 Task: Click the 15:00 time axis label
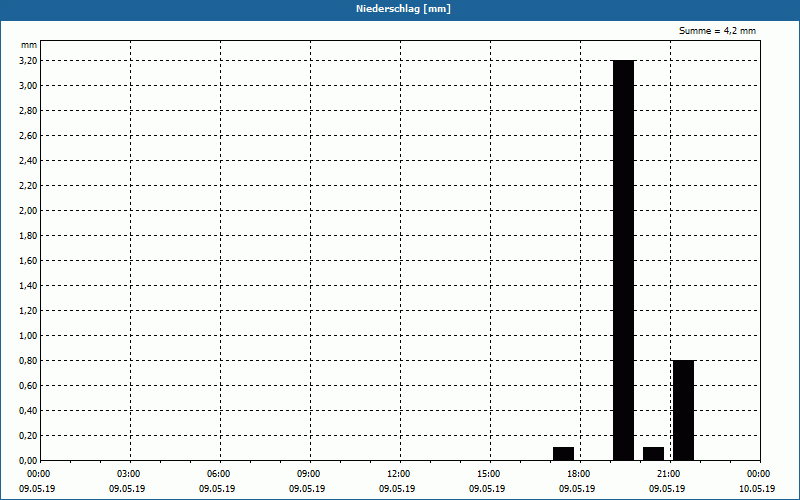click(x=489, y=474)
